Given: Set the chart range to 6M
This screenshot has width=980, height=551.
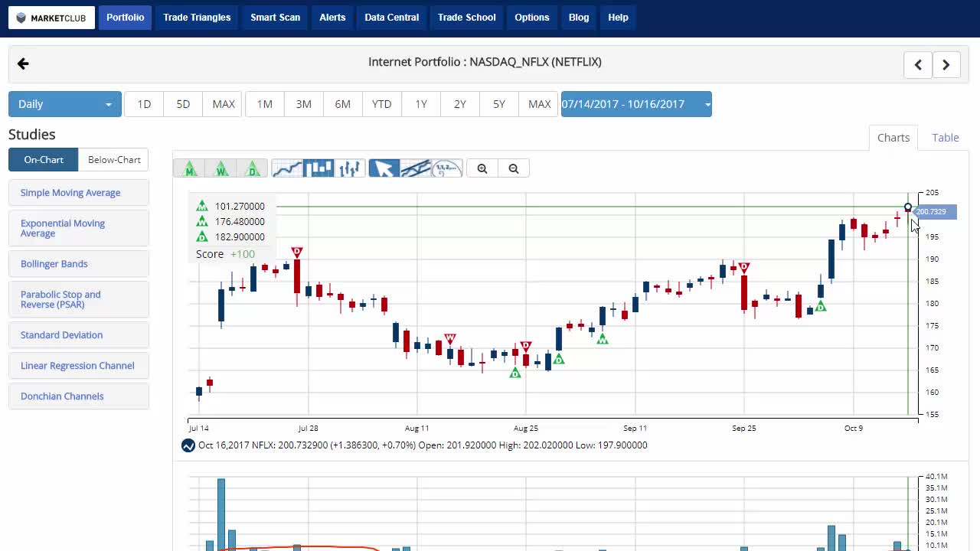Looking at the screenshot, I should tap(343, 104).
